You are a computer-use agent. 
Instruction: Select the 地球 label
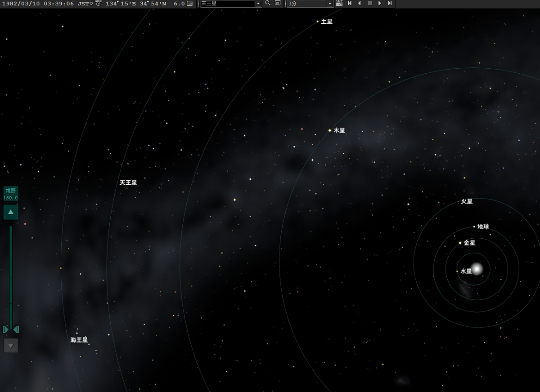coord(483,227)
